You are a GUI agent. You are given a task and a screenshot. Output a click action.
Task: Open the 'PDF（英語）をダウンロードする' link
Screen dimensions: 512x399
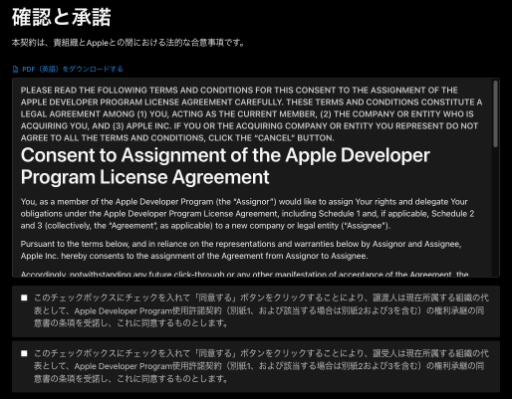point(72,69)
